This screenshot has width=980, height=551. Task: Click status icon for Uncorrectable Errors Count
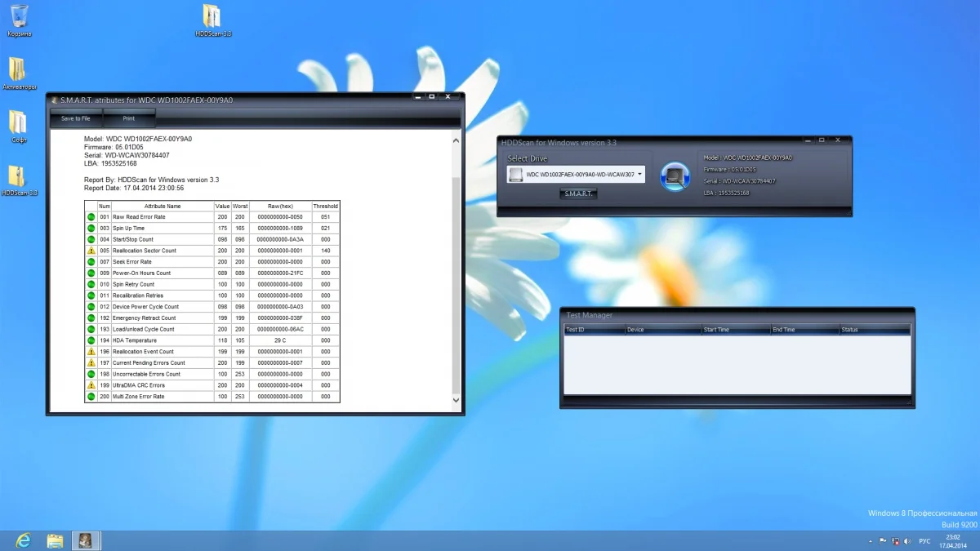pyautogui.click(x=91, y=374)
